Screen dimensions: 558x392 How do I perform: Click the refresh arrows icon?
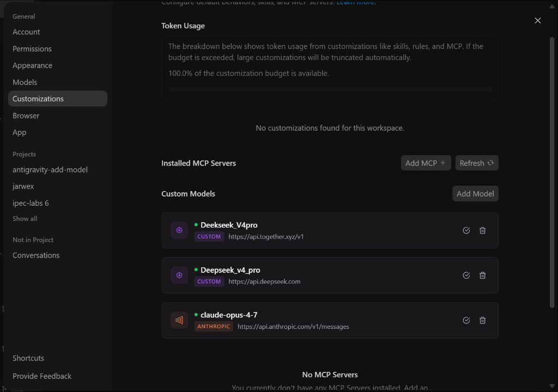point(490,163)
